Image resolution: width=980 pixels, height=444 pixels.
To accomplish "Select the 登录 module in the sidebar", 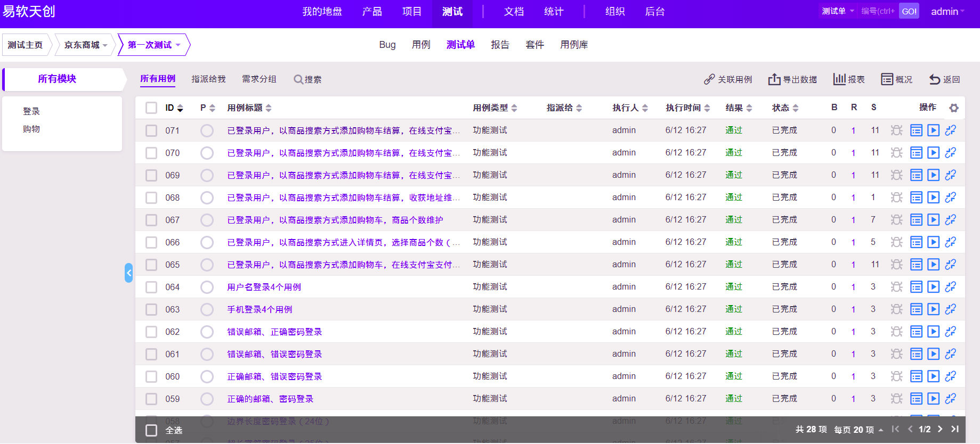I will coord(31,111).
